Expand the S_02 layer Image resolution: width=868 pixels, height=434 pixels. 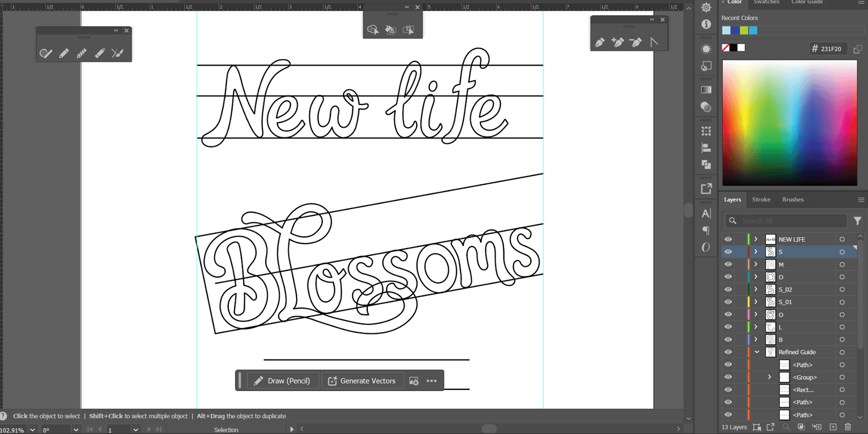[x=756, y=289]
